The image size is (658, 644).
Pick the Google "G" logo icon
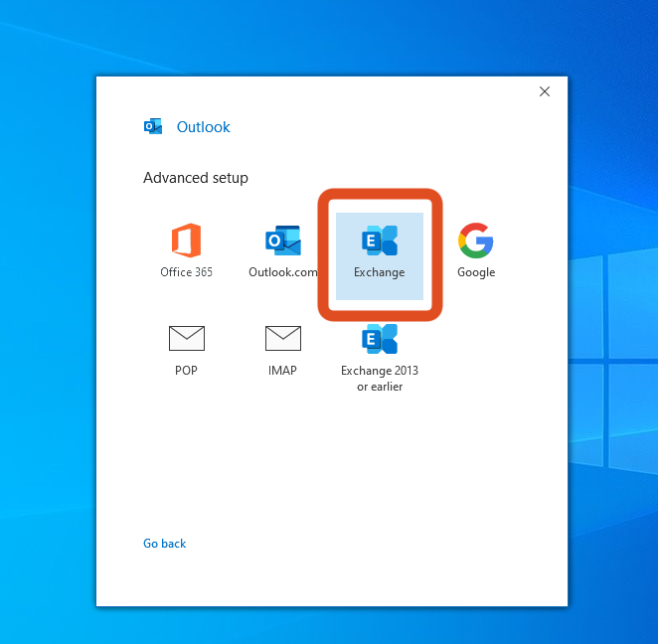pos(476,241)
